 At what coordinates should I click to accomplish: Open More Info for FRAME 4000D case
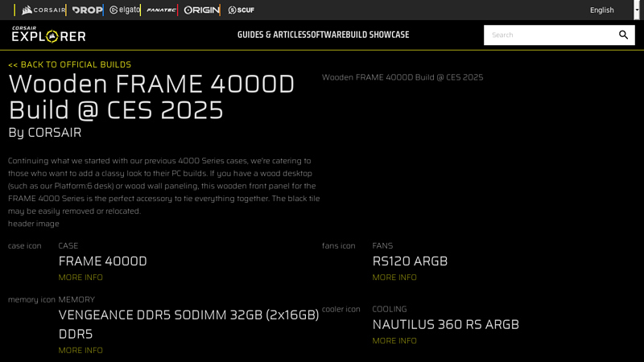tap(80, 277)
